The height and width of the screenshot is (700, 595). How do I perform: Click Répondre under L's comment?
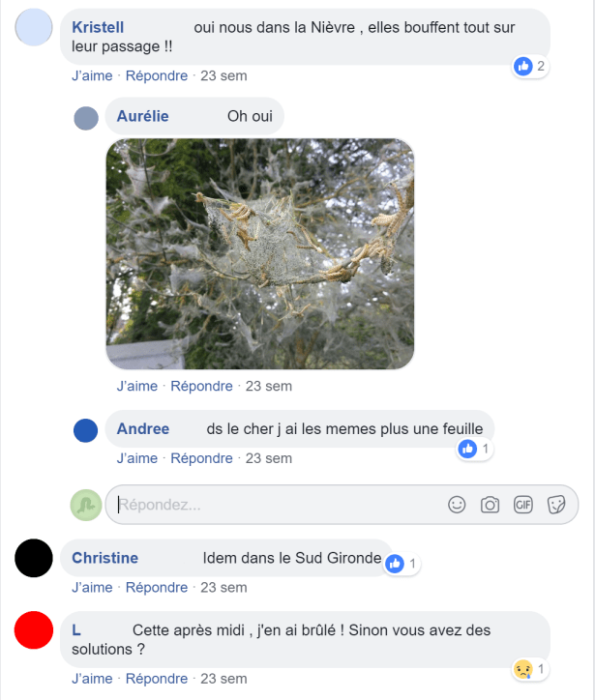[157, 679]
